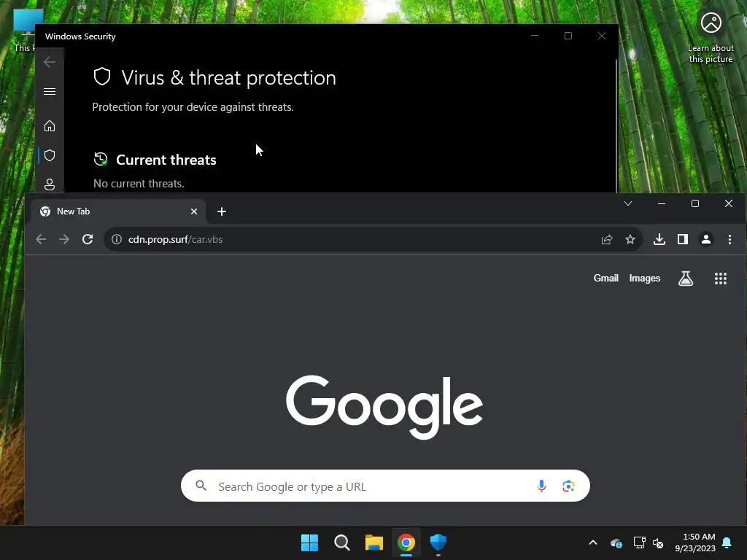The width and height of the screenshot is (747, 560).
Task: Click the Windows Security title bar text
Action: [80, 36]
